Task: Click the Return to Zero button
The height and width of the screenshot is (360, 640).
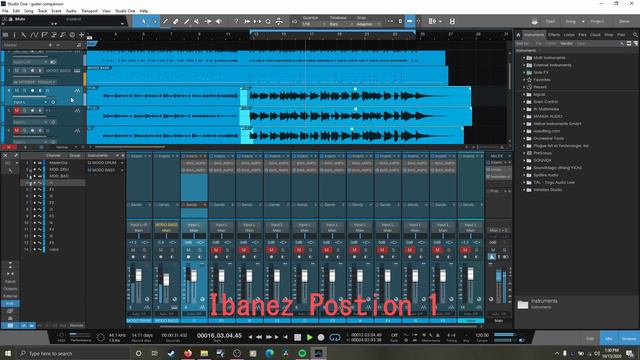Action: (x=285, y=338)
